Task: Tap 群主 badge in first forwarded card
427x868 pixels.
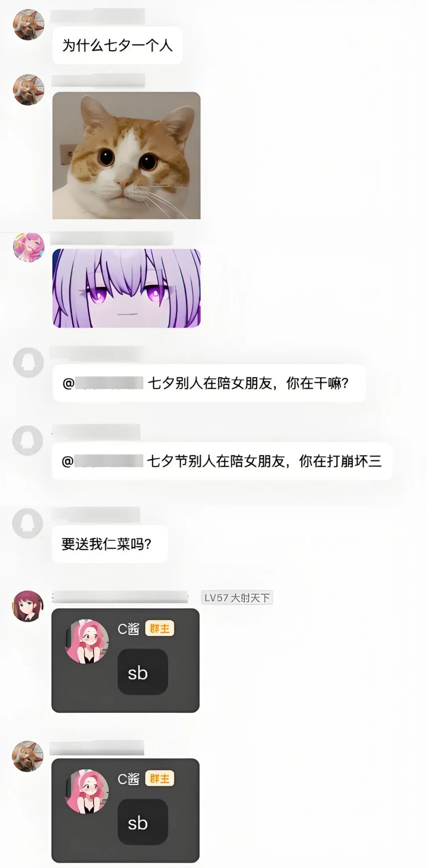Action: point(160,628)
